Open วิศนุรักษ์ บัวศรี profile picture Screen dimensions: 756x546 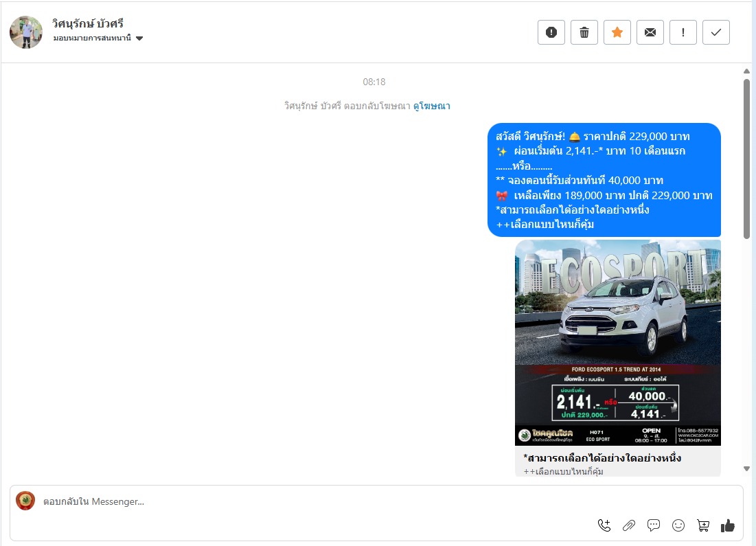(26, 32)
